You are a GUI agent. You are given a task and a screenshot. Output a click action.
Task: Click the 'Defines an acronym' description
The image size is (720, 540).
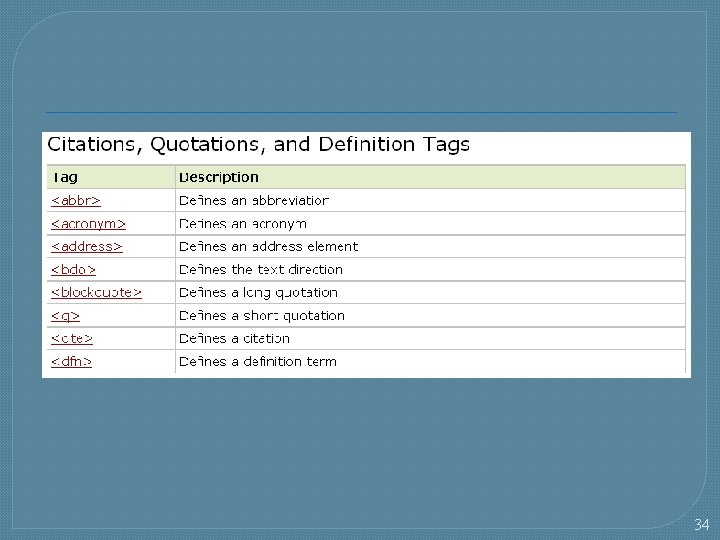coord(242,223)
